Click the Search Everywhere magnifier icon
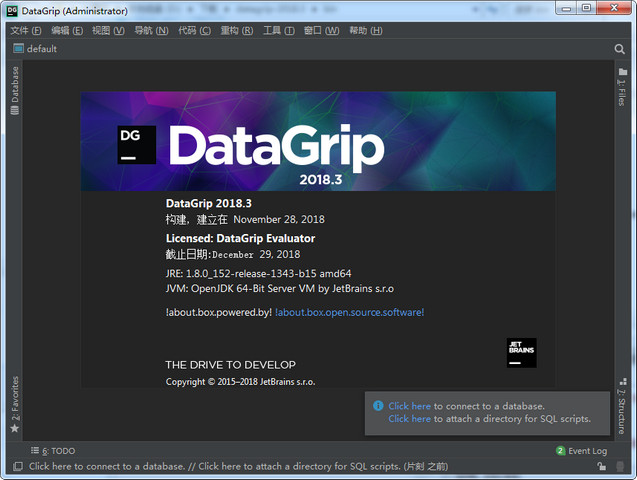The height and width of the screenshot is (480, 637). [x=619, y=49]
